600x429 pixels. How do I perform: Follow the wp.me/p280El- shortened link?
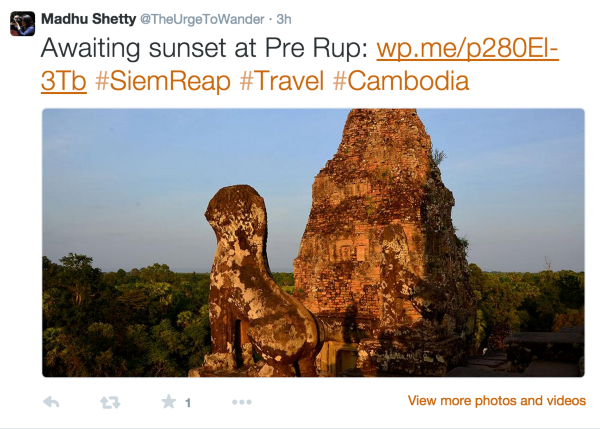pos(467,51)
